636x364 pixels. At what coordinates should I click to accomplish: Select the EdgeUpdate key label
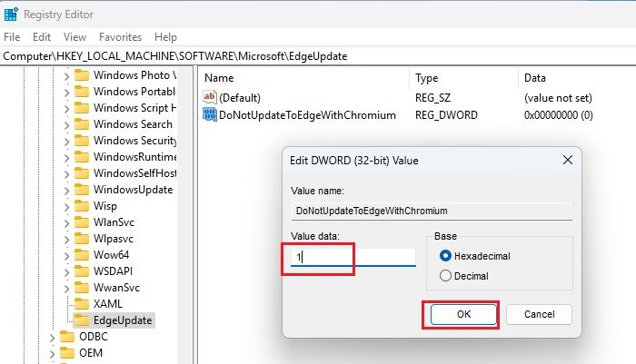(123, 320)
